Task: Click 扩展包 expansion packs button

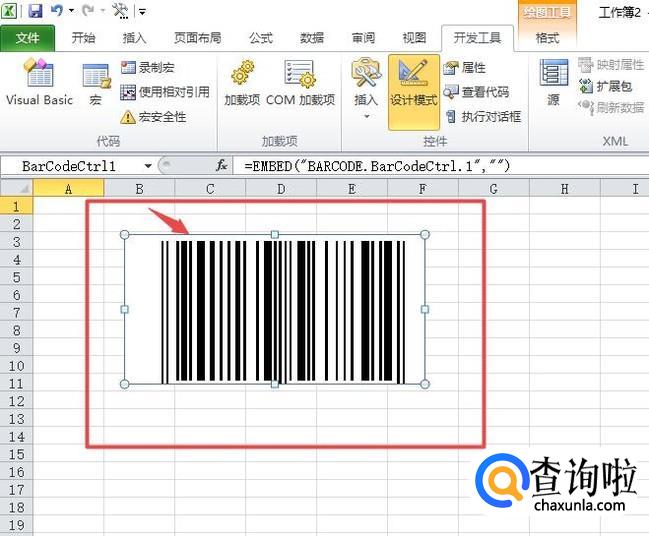Action: (613, 87)
